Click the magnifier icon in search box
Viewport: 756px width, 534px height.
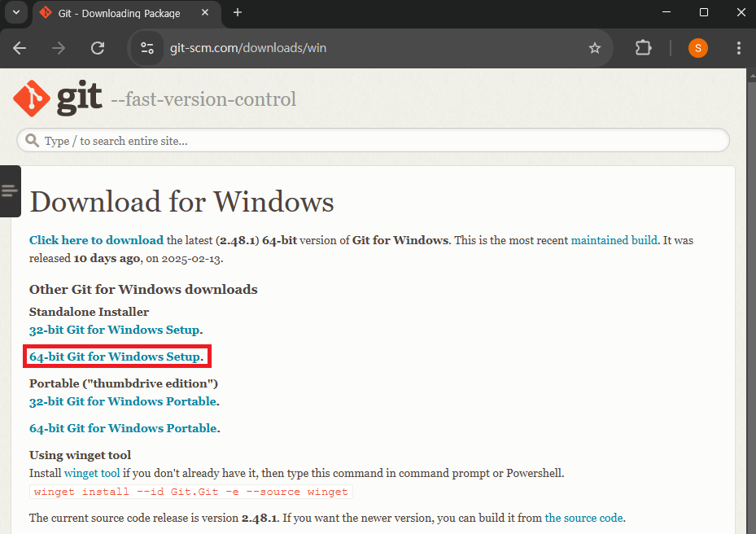click(32, 140)
